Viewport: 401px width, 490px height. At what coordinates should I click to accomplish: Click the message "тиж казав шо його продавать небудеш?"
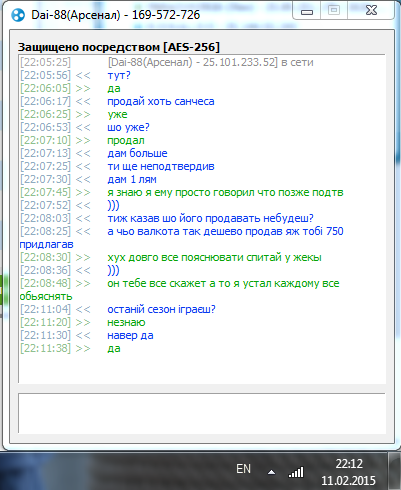pyautogui.click(x=210, y=218)
